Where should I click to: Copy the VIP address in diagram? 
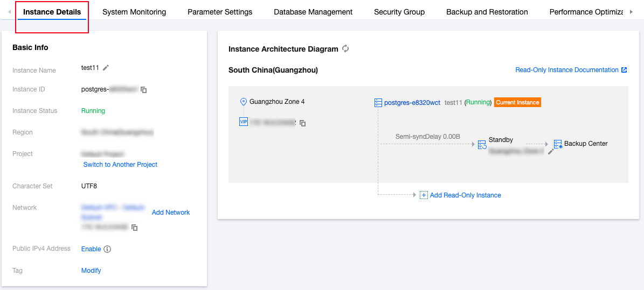click(x=303, y=123)
